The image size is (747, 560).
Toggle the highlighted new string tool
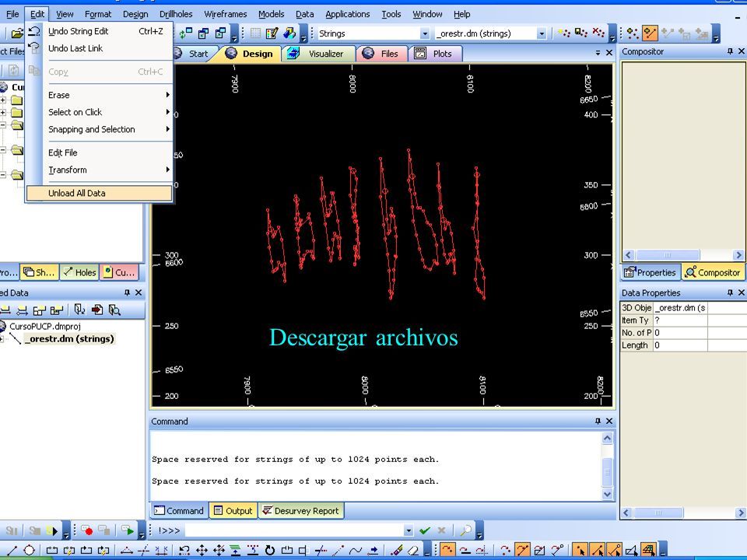[x=650, y=33]
